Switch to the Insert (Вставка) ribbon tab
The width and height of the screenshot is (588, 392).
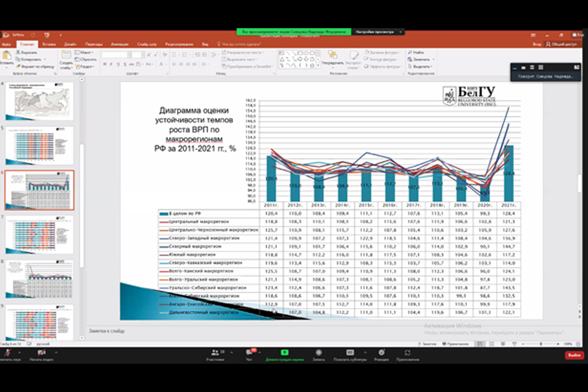[x=49, y=44]
